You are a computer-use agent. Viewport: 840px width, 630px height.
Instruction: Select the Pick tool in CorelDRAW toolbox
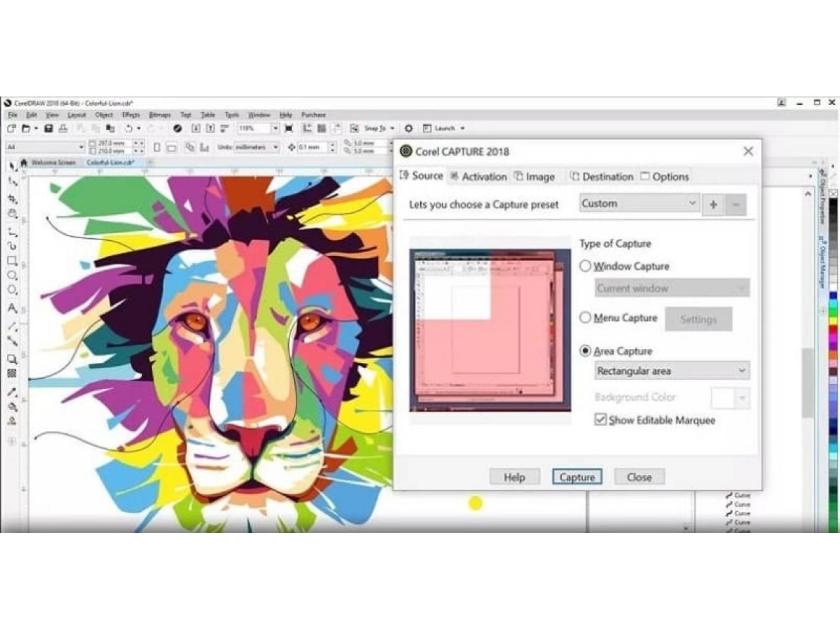click(x=11, y=167)
